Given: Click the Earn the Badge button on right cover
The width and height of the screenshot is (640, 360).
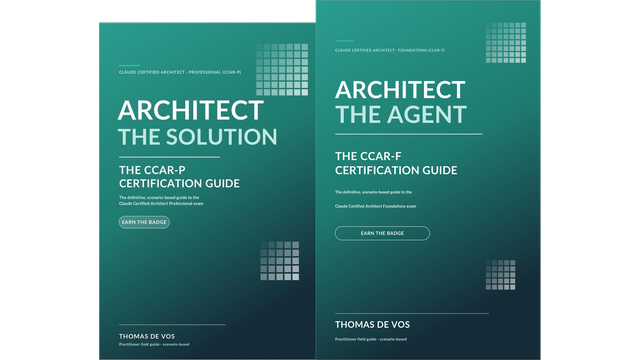Looking at the screenshot, I should 382,233.
